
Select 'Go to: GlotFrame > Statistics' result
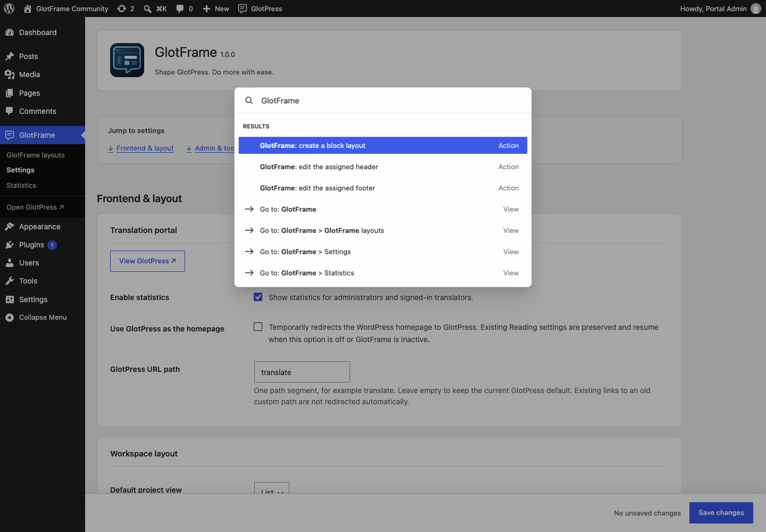pyautogui.click(x=383, y=273)
